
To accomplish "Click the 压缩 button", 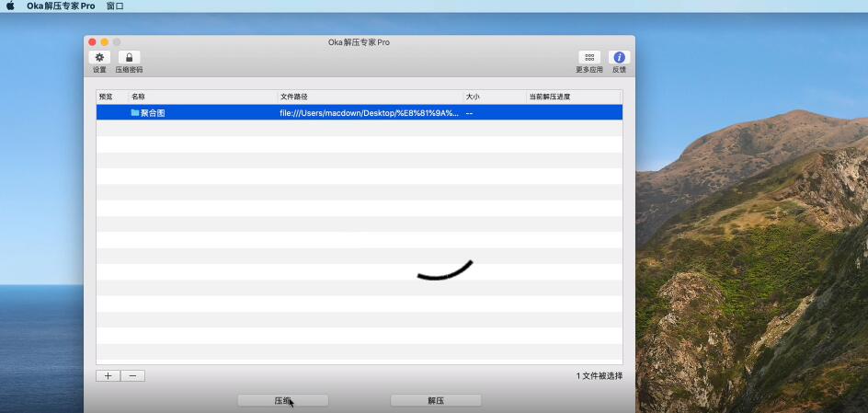I will pyautogui.click(x=283, y=400).
